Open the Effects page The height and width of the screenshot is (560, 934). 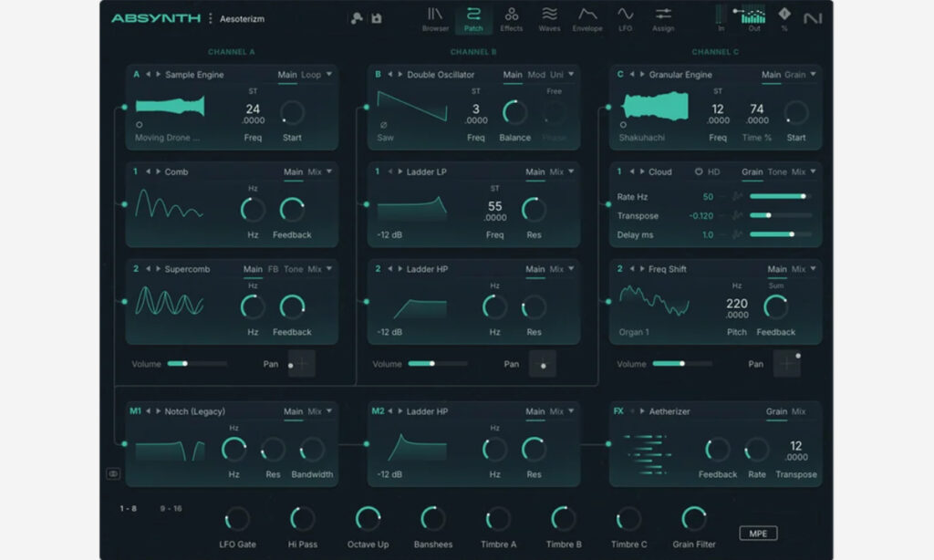point(511,19)
